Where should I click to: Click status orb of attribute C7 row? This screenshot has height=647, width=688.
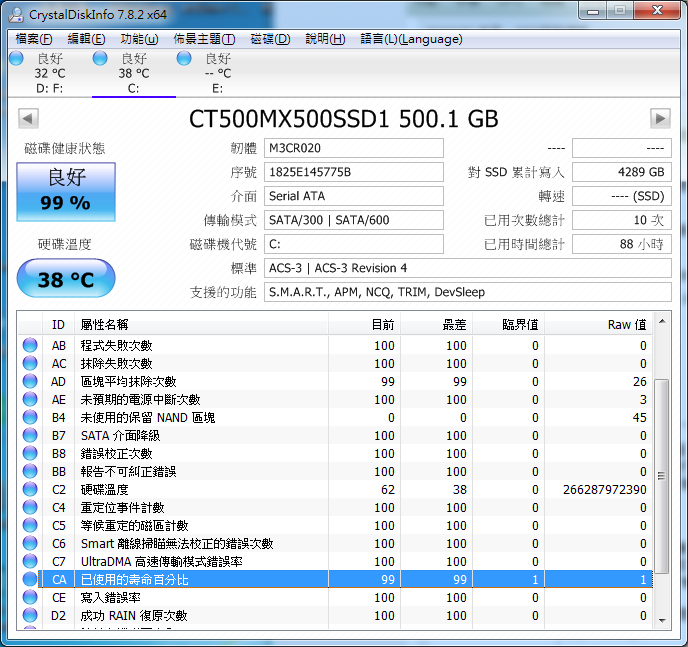coord(30,561)
